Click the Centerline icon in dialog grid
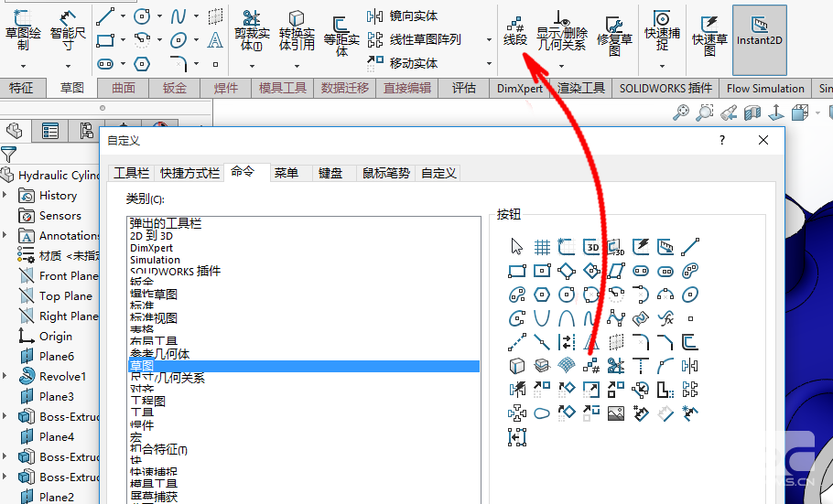The image size is (833, 504). coord(517,342)
